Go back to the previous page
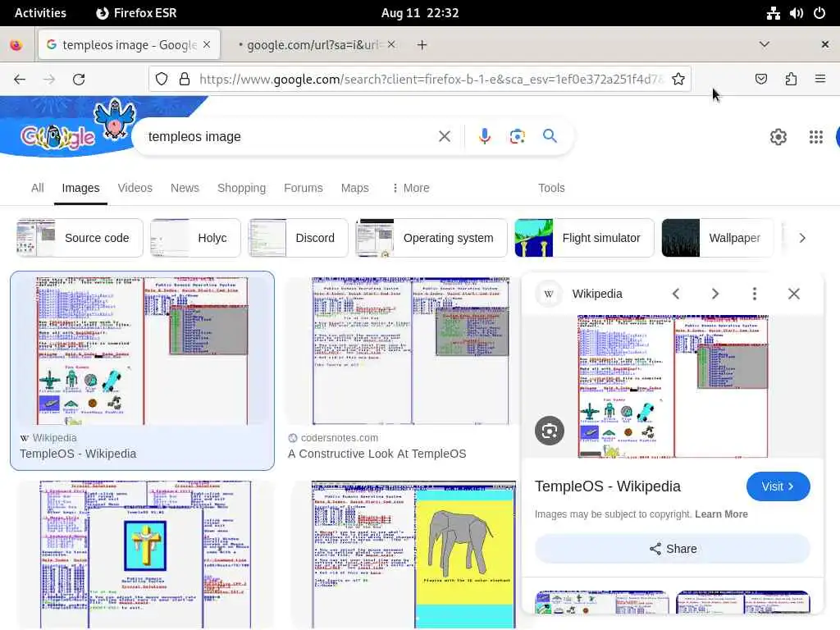Image resolution: width=840 pixels, height=630 pixels. [x=20, y=80]
